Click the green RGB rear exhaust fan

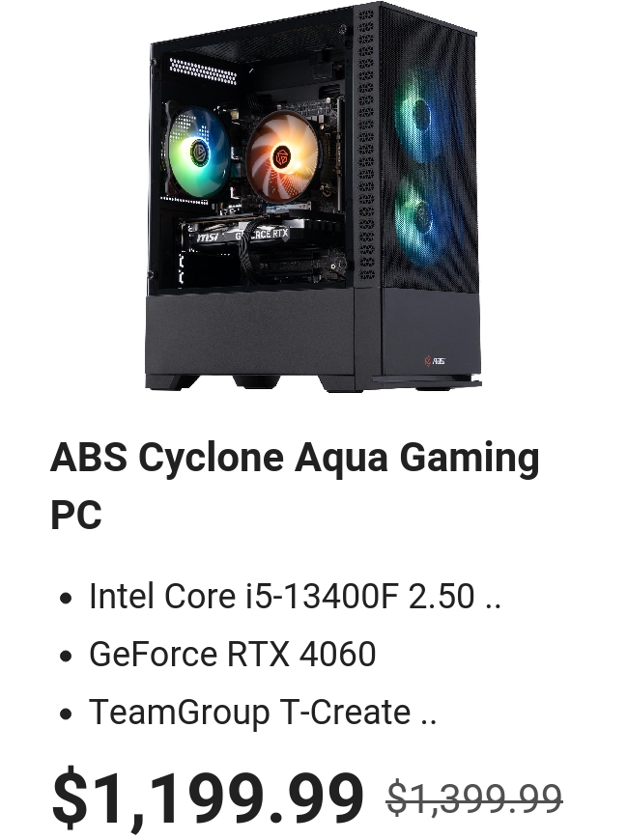[198, 151]
